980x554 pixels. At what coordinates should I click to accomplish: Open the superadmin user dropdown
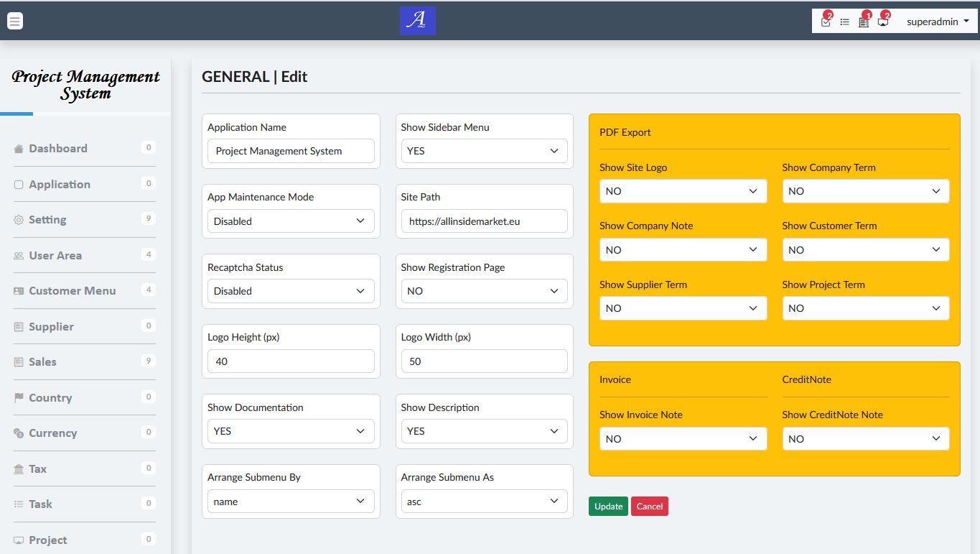click(x=938, y=22)
